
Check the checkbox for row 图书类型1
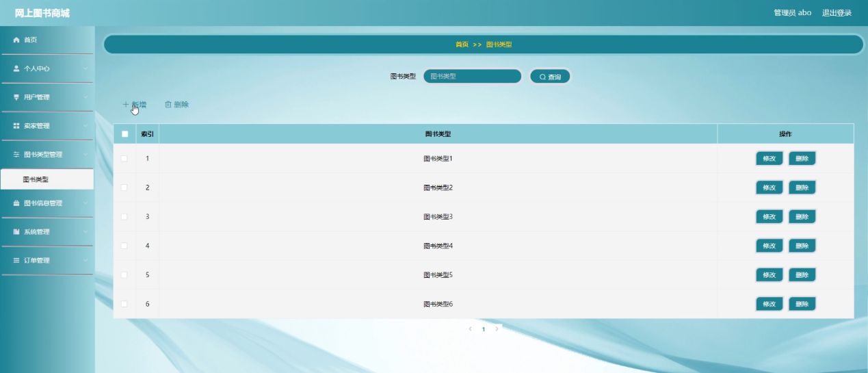pyautogui.click(x=124, y=159)
